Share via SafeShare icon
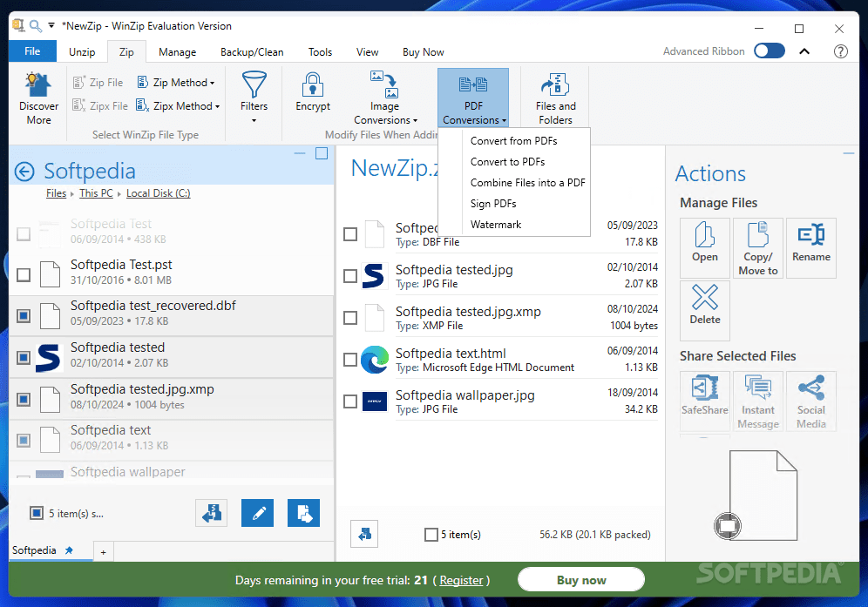The height and width of the screenshot is (607, 868). pyautogui.click(x=705, y=401)
